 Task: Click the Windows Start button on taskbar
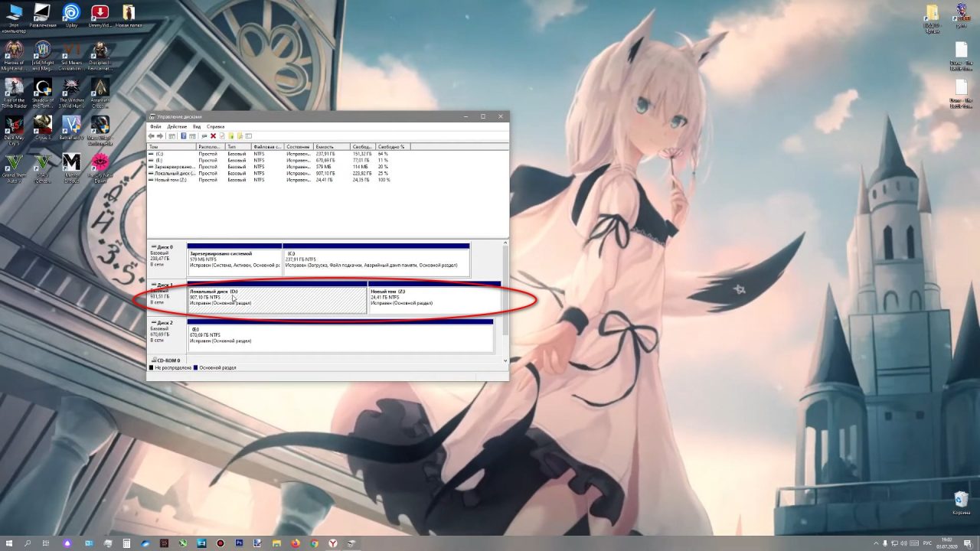pyautogui.click(x=9, y=543)
